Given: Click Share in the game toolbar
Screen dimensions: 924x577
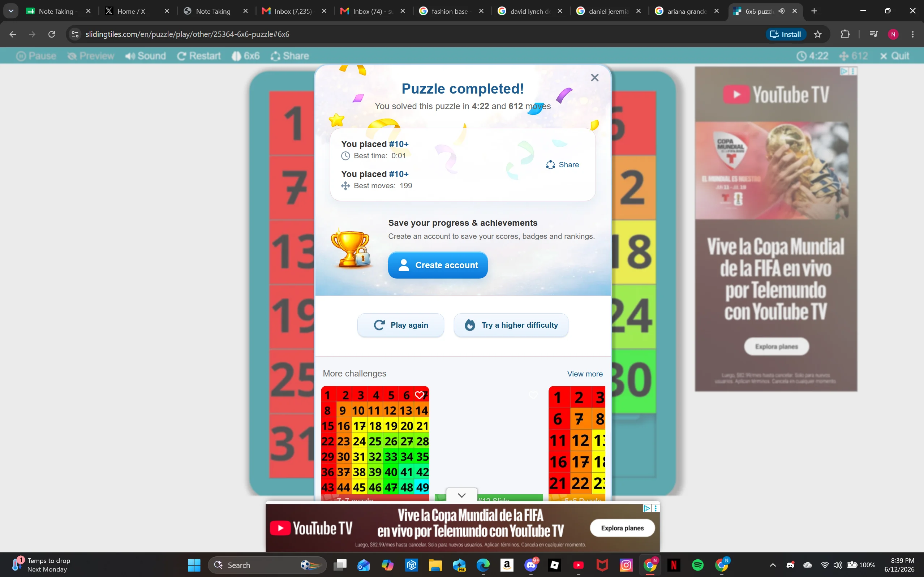Looking at the screenshot, I should (290, 56).
